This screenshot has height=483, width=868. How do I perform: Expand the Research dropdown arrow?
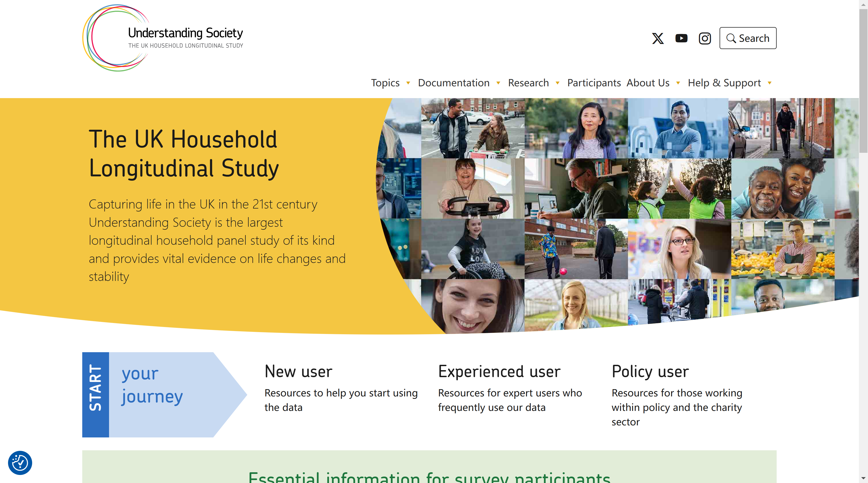pyautogui.click(x=557, y=83)
